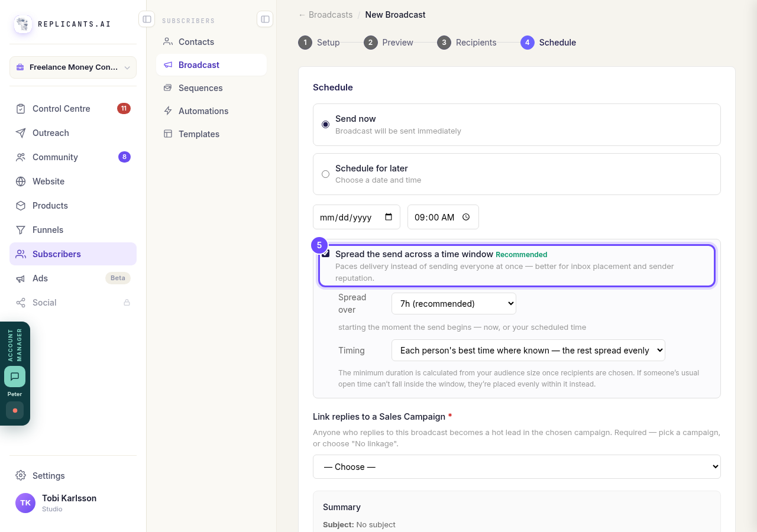Open the Subscribers section in the sidebar
This screenshot has height=532, width=757.
click(x=73, y=254)
